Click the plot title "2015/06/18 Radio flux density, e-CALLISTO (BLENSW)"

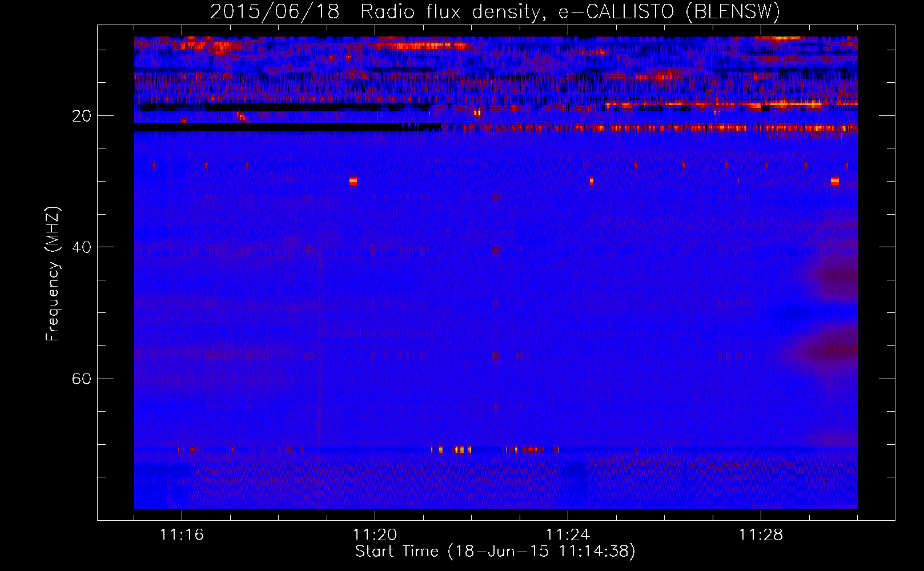tap(495, 11)
